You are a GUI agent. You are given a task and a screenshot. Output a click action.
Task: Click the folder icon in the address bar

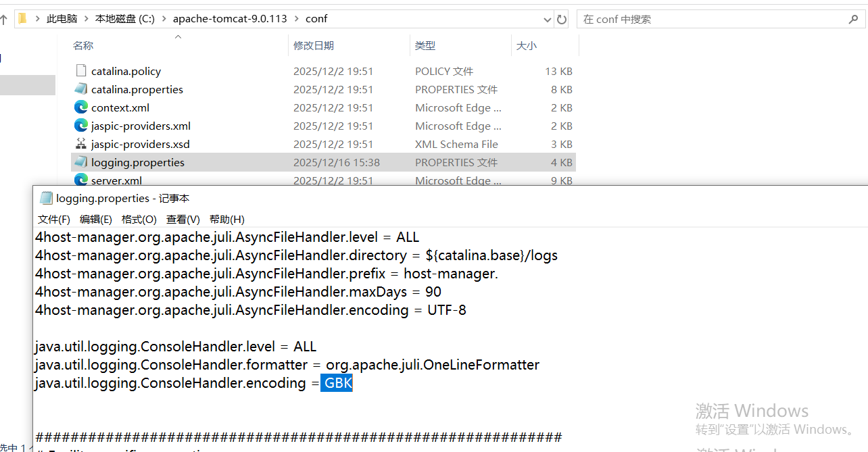point(22,19)
